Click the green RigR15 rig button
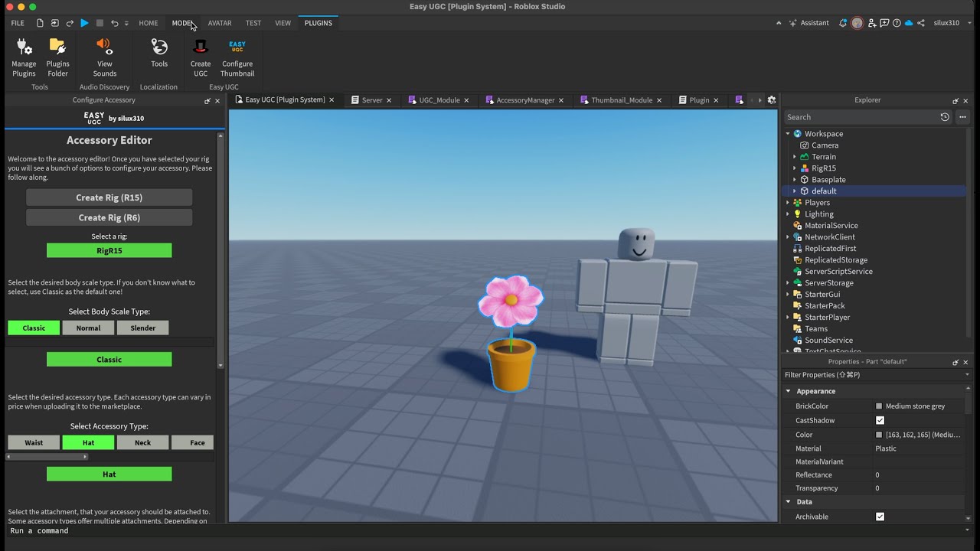This screenshot has width=980, height=551. click(x=109, y=250)
